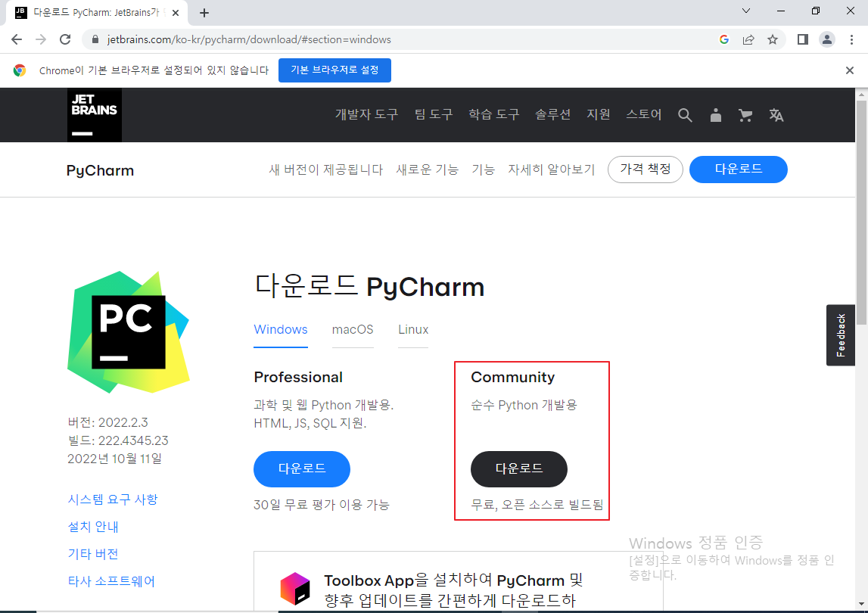The width and height of the screenshot is (868, 613).
Task: Click the version text 버전: 2022.2.3
Action: coord(108,422)
